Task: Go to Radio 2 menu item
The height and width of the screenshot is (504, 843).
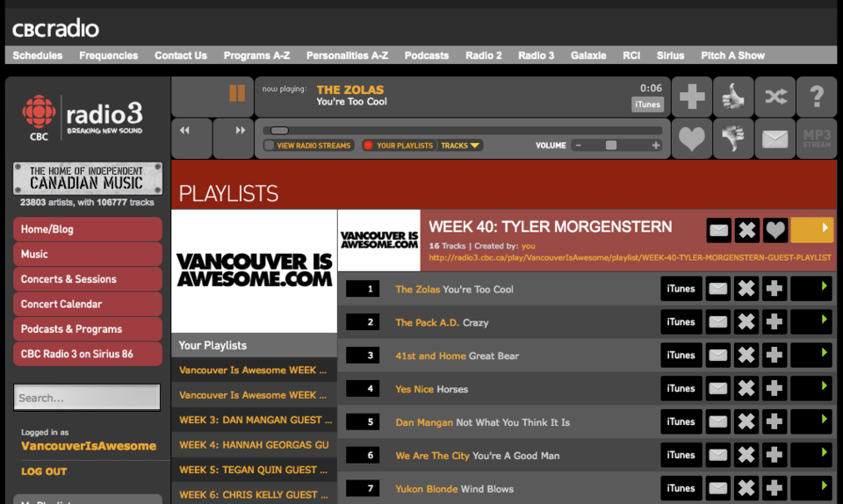Action: pos(483,55)
